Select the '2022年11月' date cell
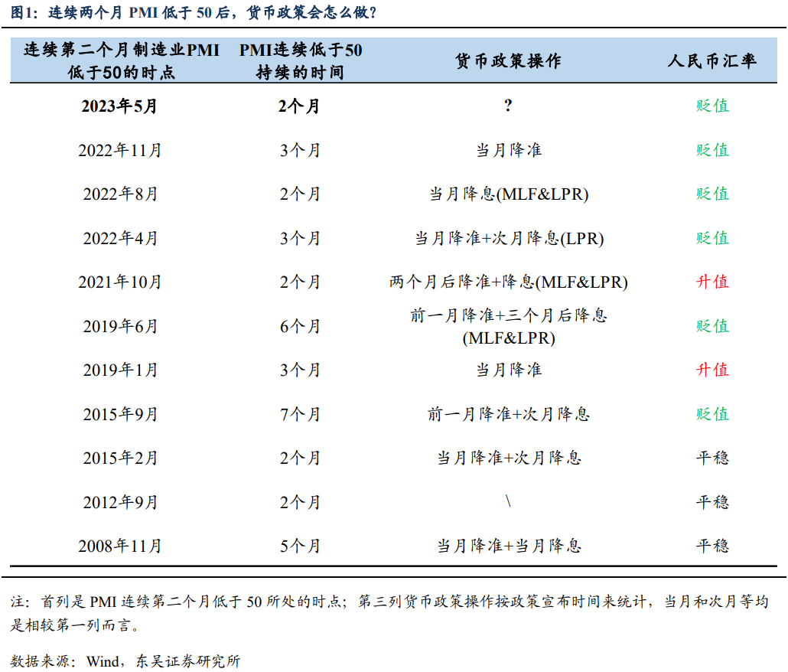 120,151
